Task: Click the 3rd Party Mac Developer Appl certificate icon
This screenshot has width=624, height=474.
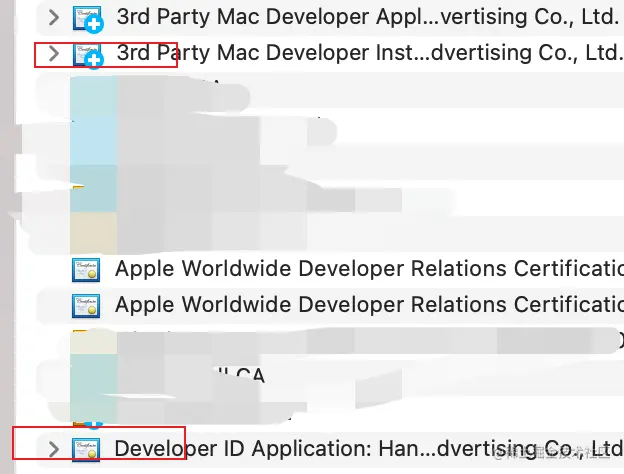Action: (x=87, y=18)
